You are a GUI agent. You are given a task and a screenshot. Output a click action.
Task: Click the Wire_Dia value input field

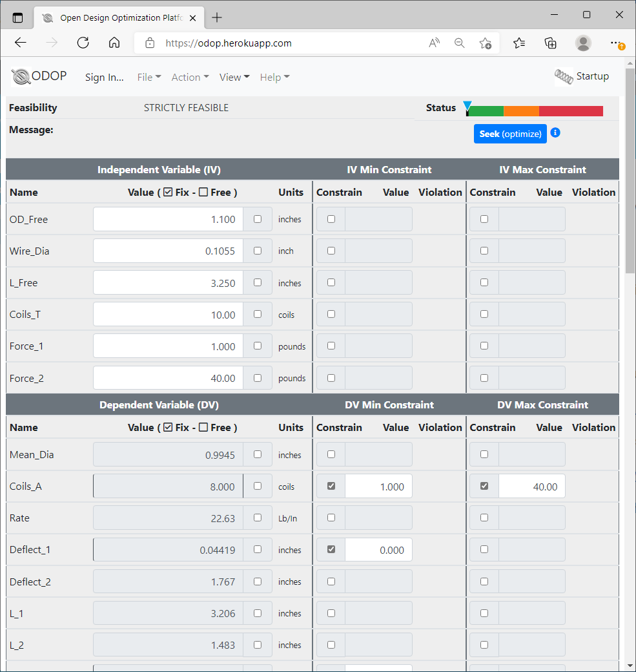tap(167, 250)
